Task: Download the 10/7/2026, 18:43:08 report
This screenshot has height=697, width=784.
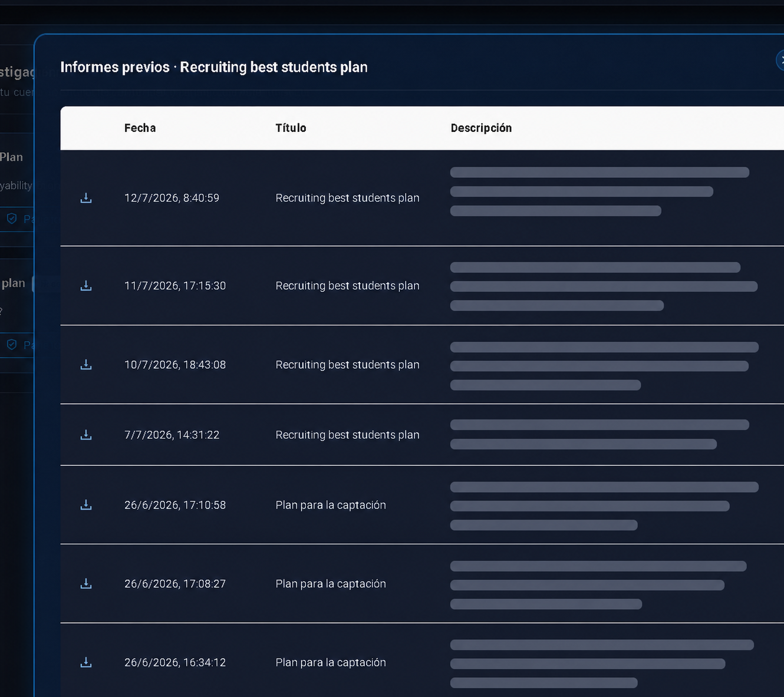Action: (86, 365)
